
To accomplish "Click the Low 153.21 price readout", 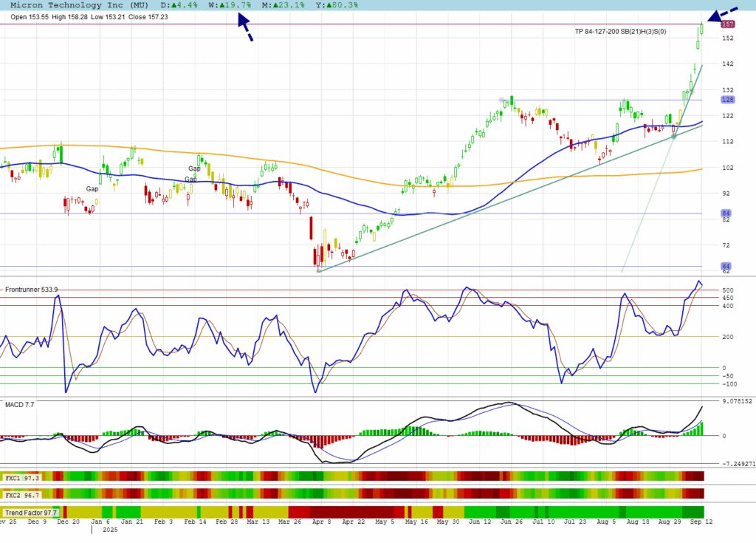I will [x=108, y=17].
